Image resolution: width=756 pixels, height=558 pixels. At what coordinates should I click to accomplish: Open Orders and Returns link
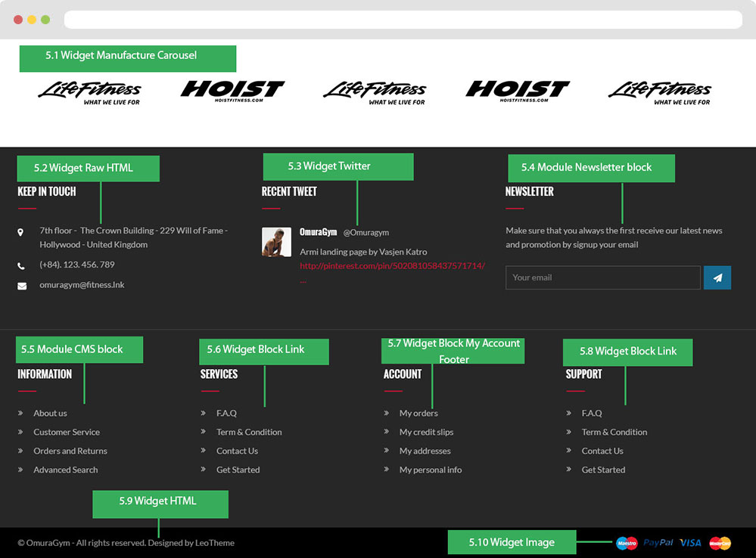coord(70,451)
